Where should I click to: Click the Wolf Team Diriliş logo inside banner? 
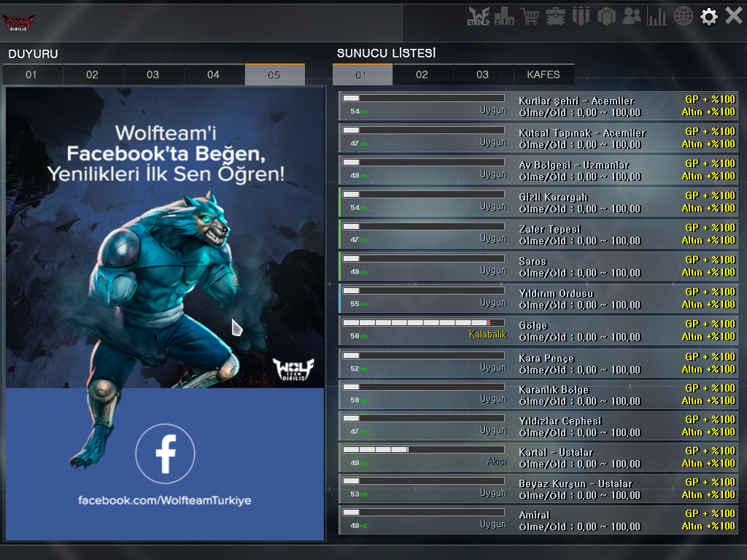coord(293,370)
